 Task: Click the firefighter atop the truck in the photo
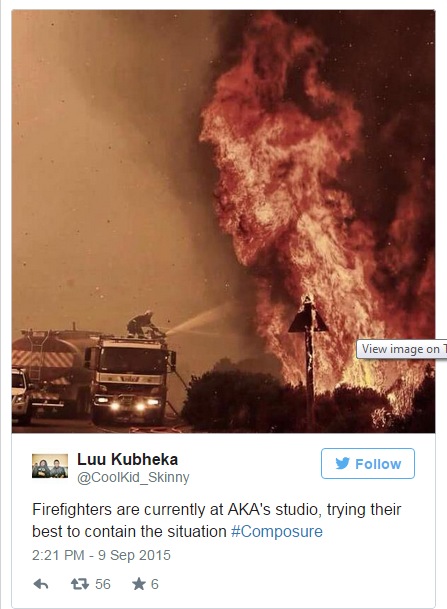click(x=142, y=324)
